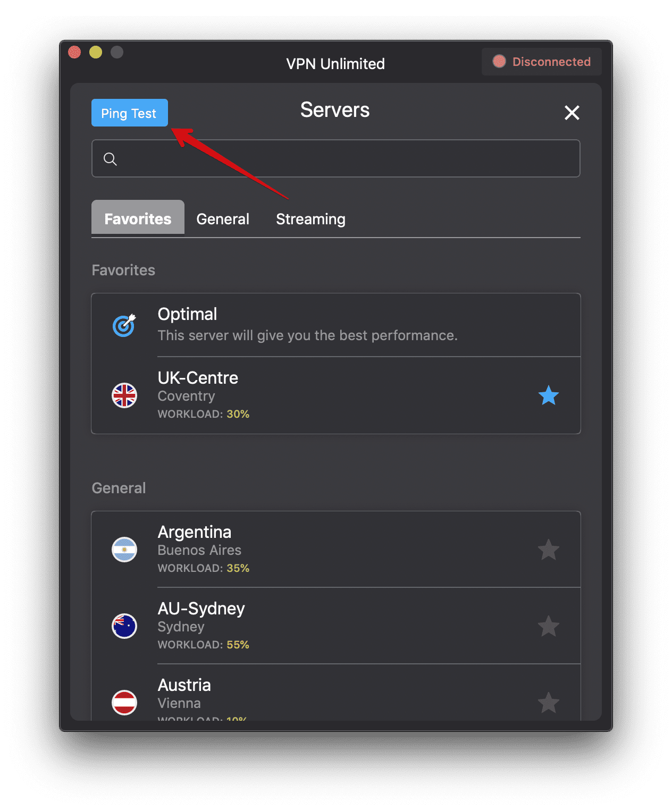Click the Austria flag icon
The image size is (672, 810).
[x=124, y=703]
